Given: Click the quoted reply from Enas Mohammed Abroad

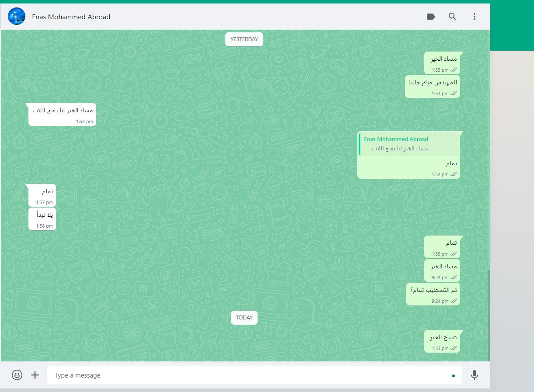Looking at the screenshot, I should [x=409, y=145].
